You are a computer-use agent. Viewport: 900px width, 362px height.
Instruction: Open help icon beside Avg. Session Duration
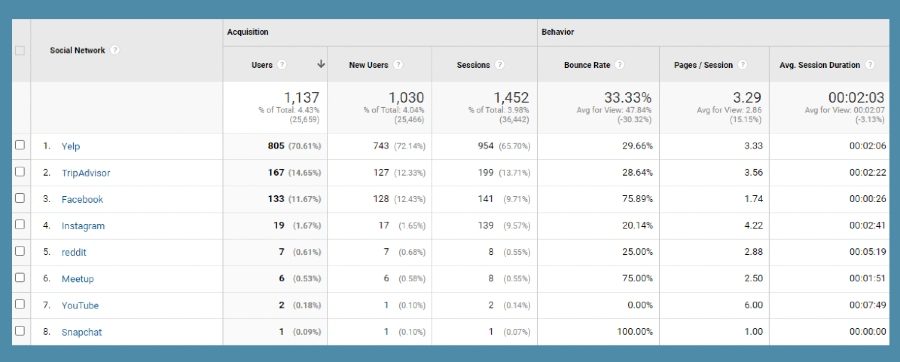click(870, 65)
